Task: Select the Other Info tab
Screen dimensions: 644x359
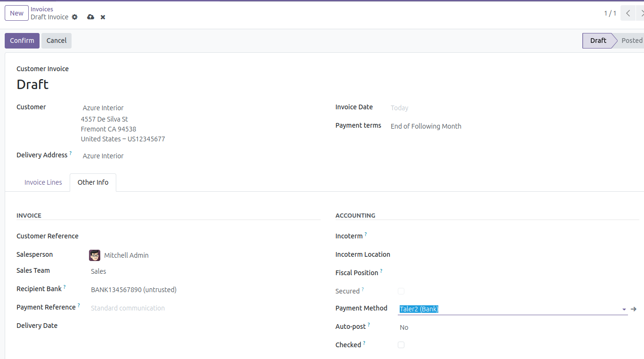Action: point(93,182)
